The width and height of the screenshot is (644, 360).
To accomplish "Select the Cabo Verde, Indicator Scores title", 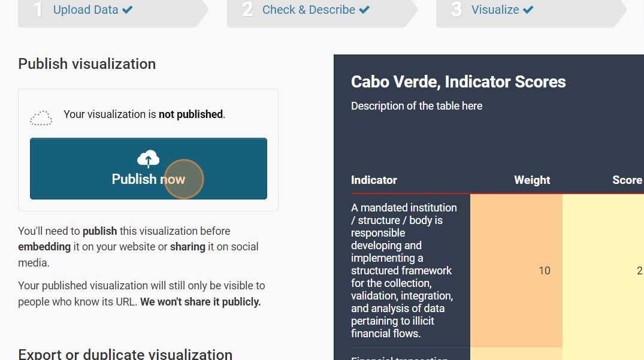I will (458, 82).
